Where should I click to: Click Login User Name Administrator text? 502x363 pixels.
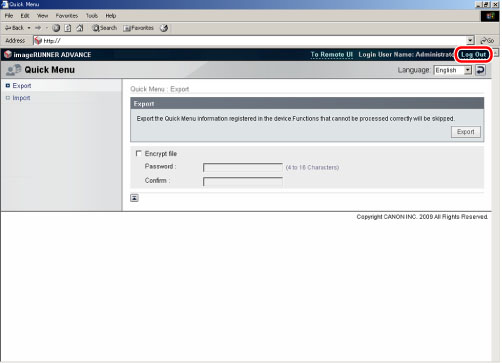(407, 54)
